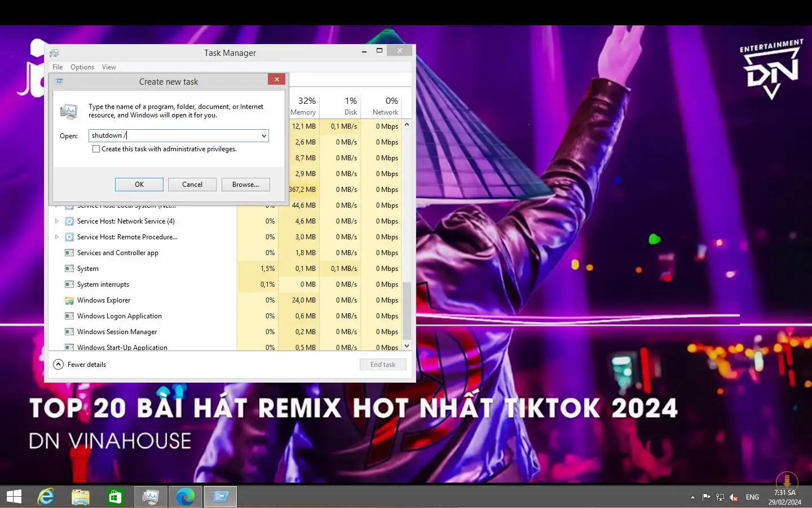Image resolution: width=812 pixels, height=508 pixels.
Task: Open the Options menu in Task Manager
Action: point(82,67)
